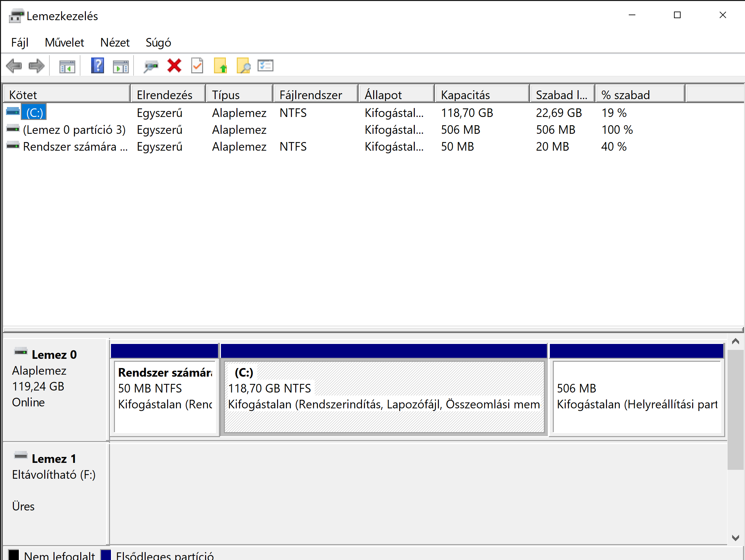Viewport: 745px width, 560px height.
Task: Click the folder with green arrow icon
Action: click(220, 66)
